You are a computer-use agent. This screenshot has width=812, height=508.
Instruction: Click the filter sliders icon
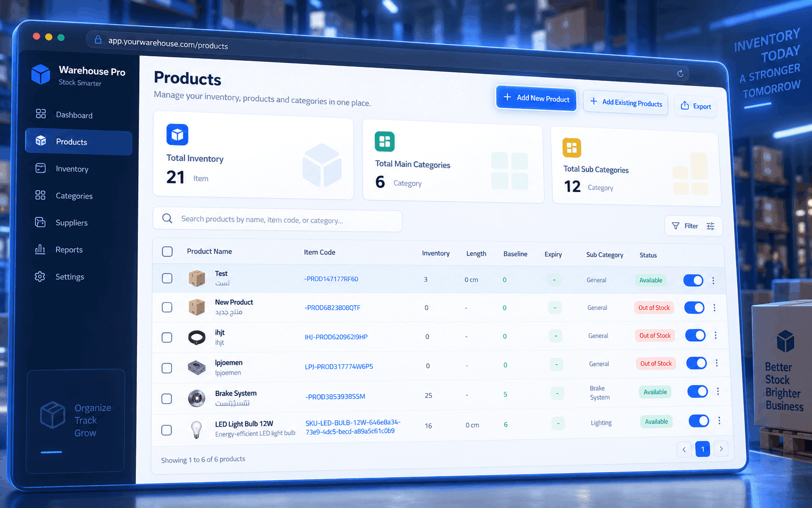pos(711,226)
